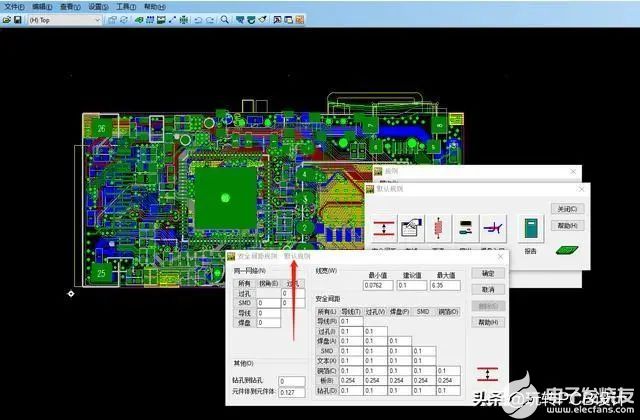The width and height of the screenshot is (640, 420).
Task: Open Fanout rules icon in 默认规则 dialog
Action: pyautogui.click(x=466, y=229)
